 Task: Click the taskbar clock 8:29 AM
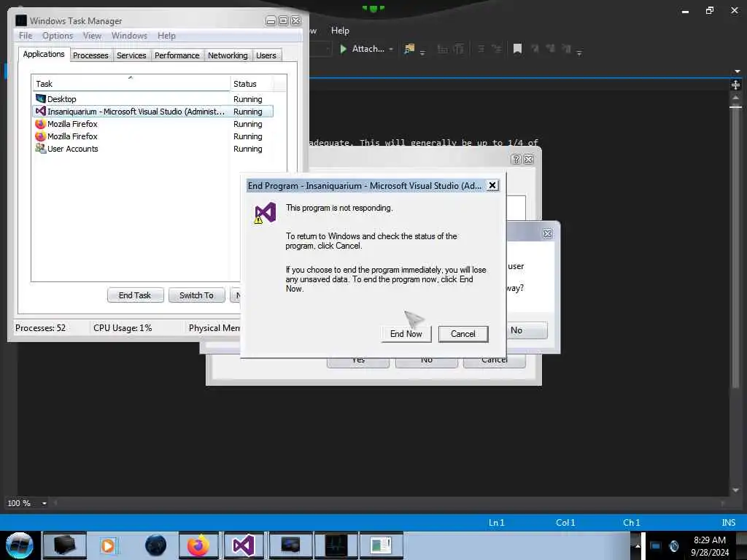(709, 540)
